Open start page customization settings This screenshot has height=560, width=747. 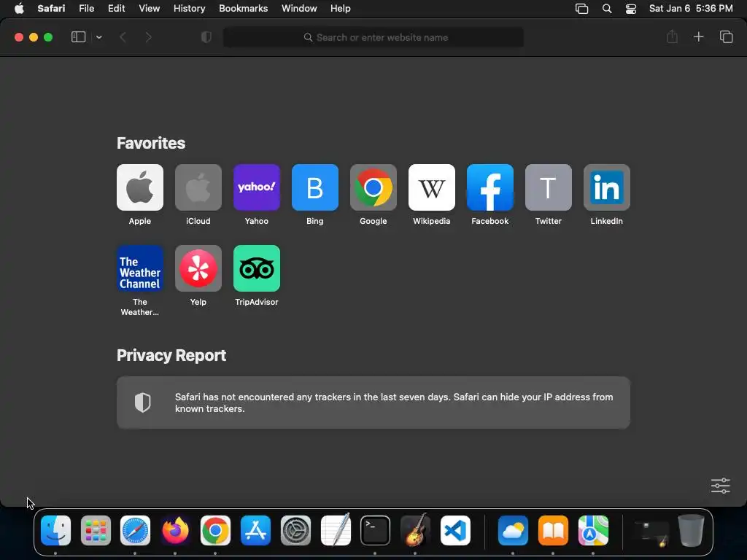click(720, 486)
